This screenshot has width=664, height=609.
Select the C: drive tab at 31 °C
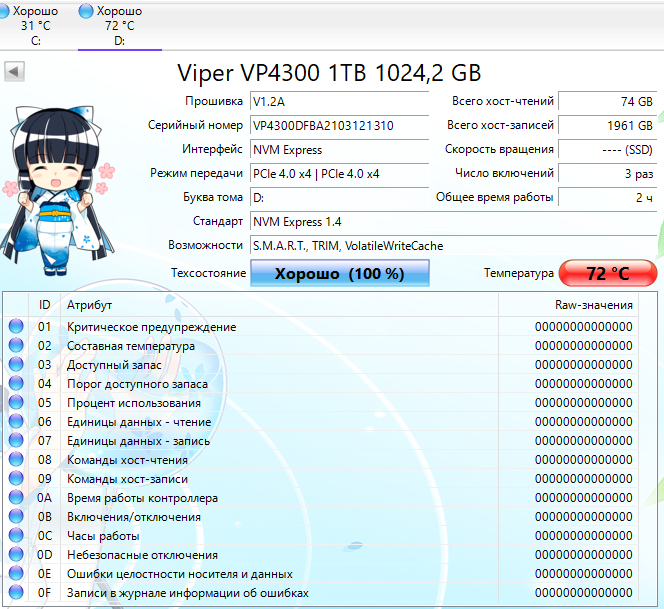point(32,25)
